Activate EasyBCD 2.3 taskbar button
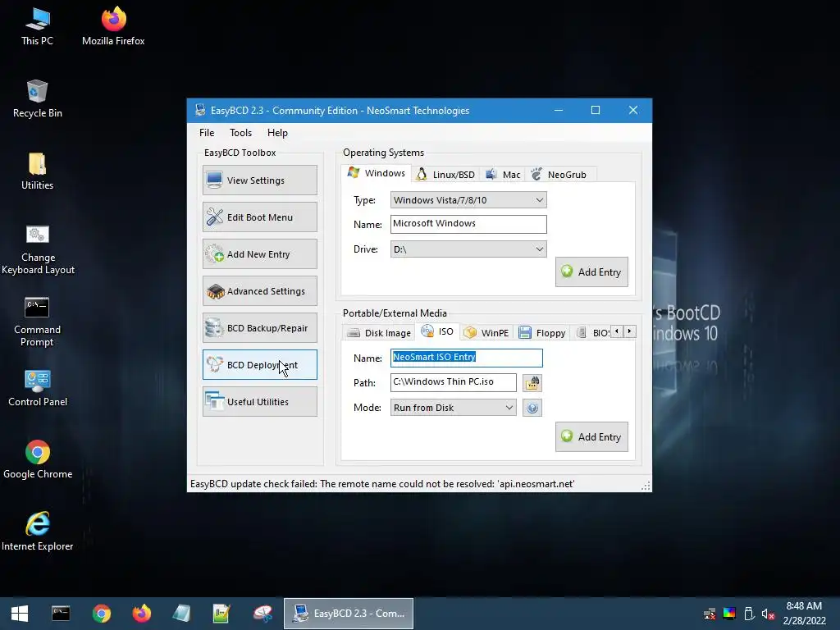 point(349,614)
